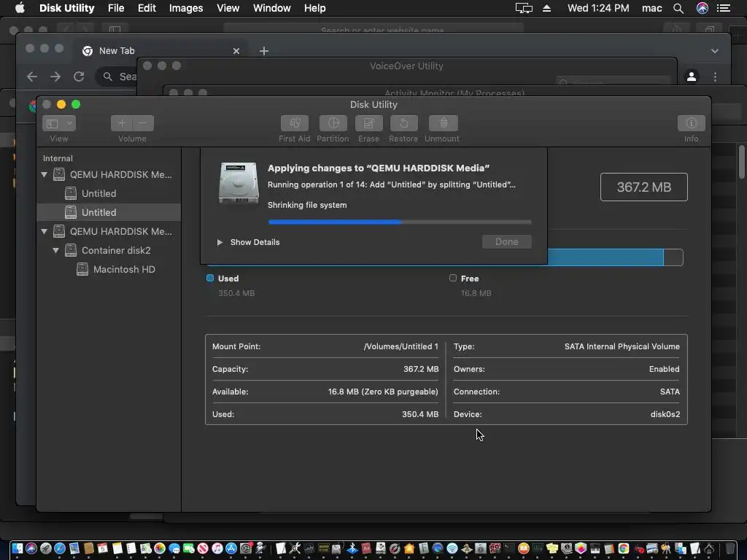Viewport: 747px width, 560px height.
Task: Click the blue Used legend swatch
Action: click(210, 278)
